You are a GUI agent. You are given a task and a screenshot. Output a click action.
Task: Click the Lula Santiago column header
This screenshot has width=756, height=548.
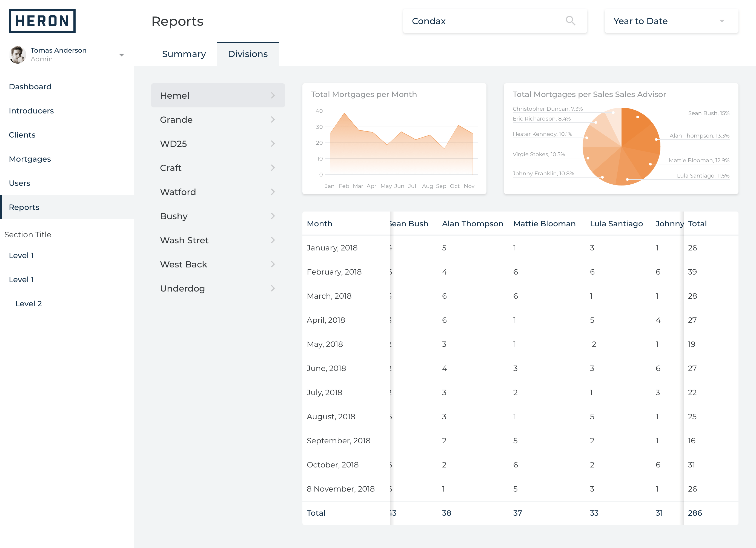tap(616, 224)
